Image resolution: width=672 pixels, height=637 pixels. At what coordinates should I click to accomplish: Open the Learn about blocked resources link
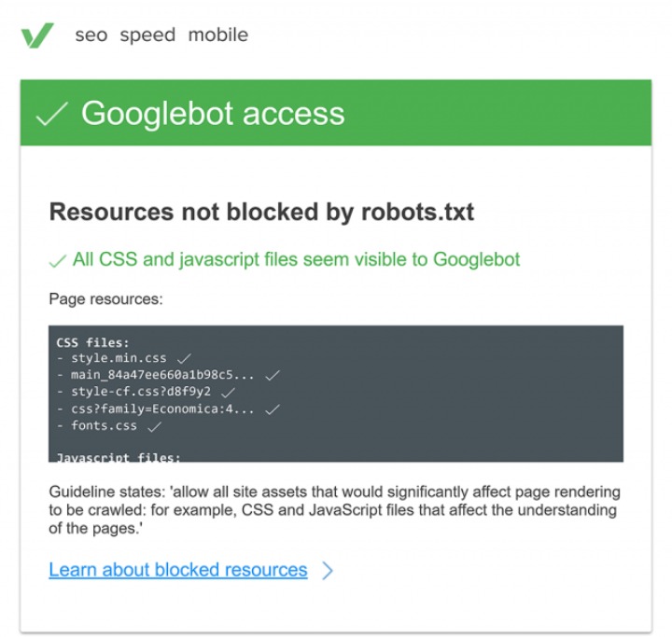(178, 570)
